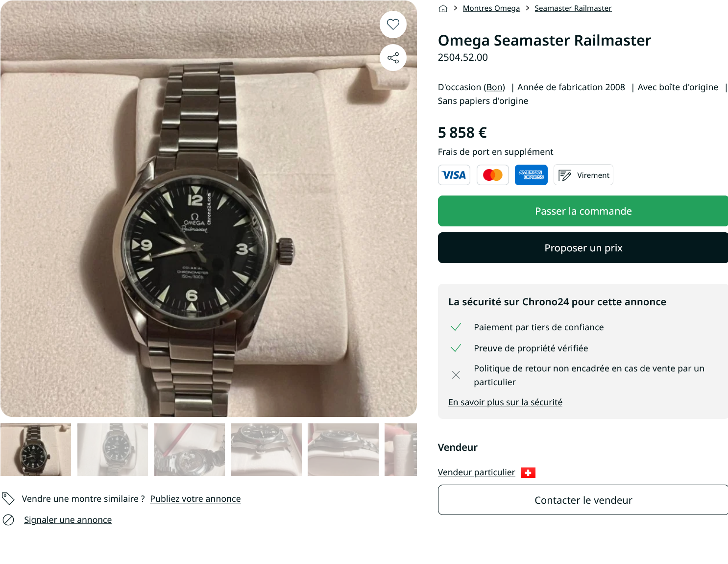Click the Swiss flag icon
Screen dimensions: 728x564
pyautogui.click(x=528, y=473)
